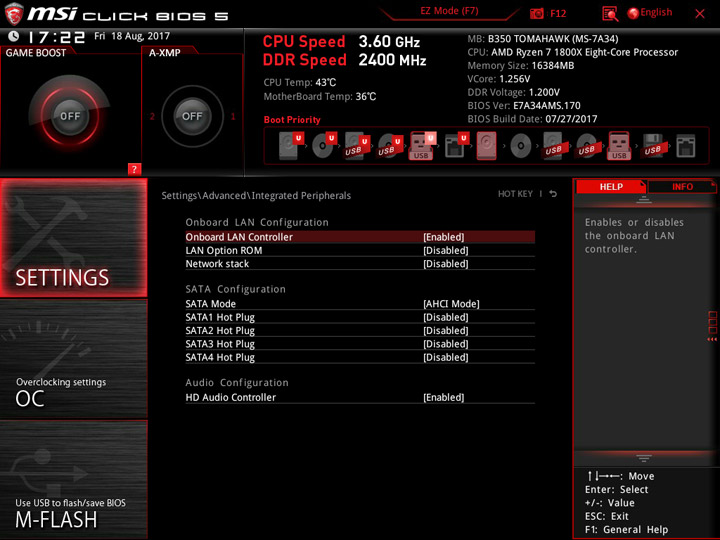Toggle the A-XMP OFF knob
The image size is (720, 540).
pos(192,116)
